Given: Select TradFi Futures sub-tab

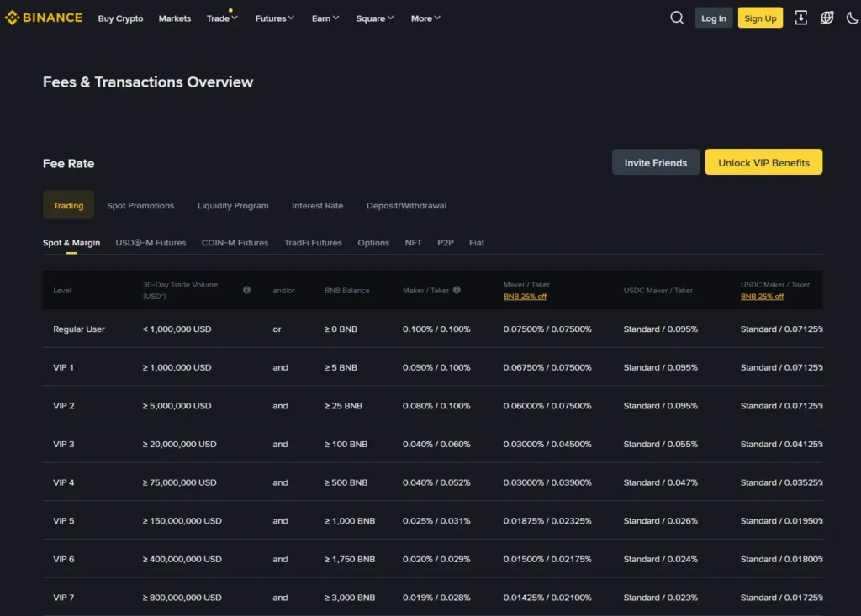Looking at the screenshot, I should [x=313, y=243].
